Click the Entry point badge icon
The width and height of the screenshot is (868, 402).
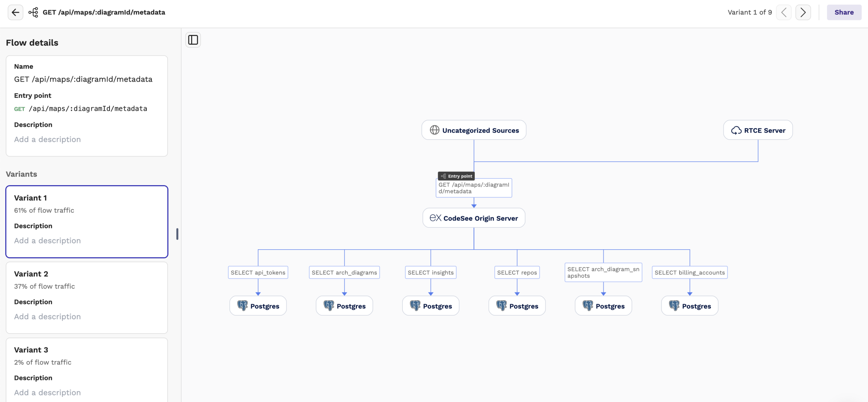point(443,176)
